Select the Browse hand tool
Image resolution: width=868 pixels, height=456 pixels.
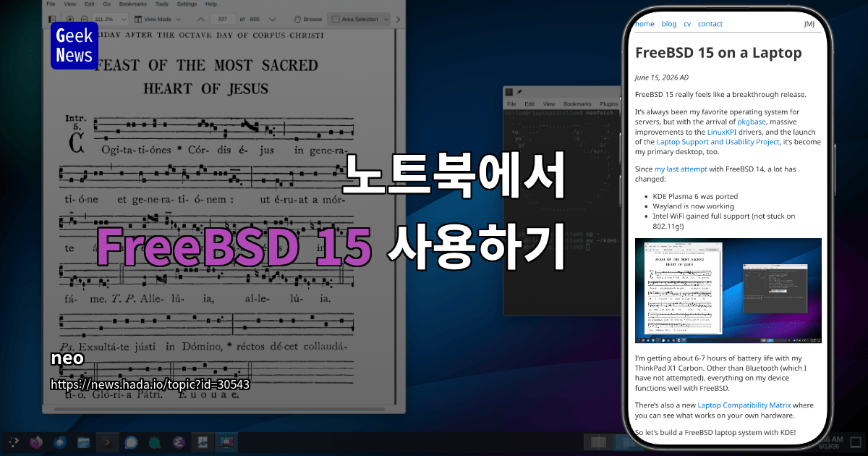coord(309,19)
